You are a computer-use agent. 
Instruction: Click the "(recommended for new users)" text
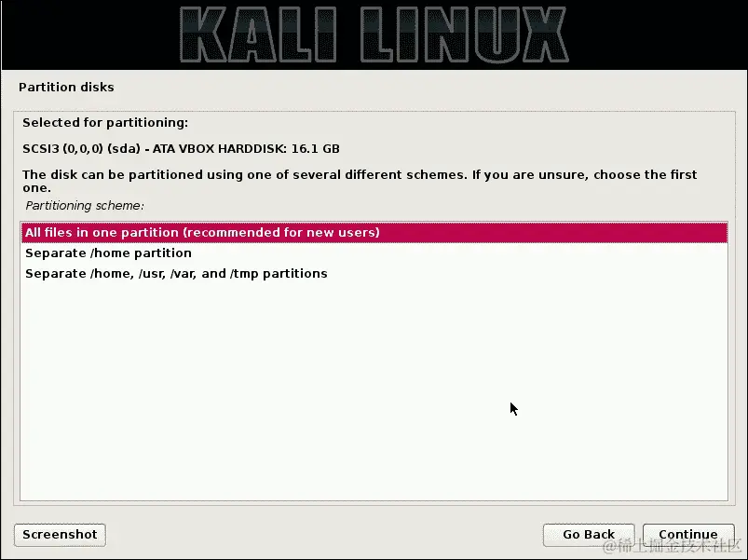pyautogui.click(x=281, y=232)
